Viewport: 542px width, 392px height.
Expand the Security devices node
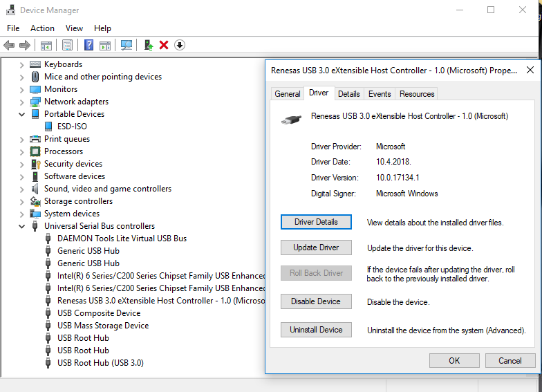[x=21, y=165]
